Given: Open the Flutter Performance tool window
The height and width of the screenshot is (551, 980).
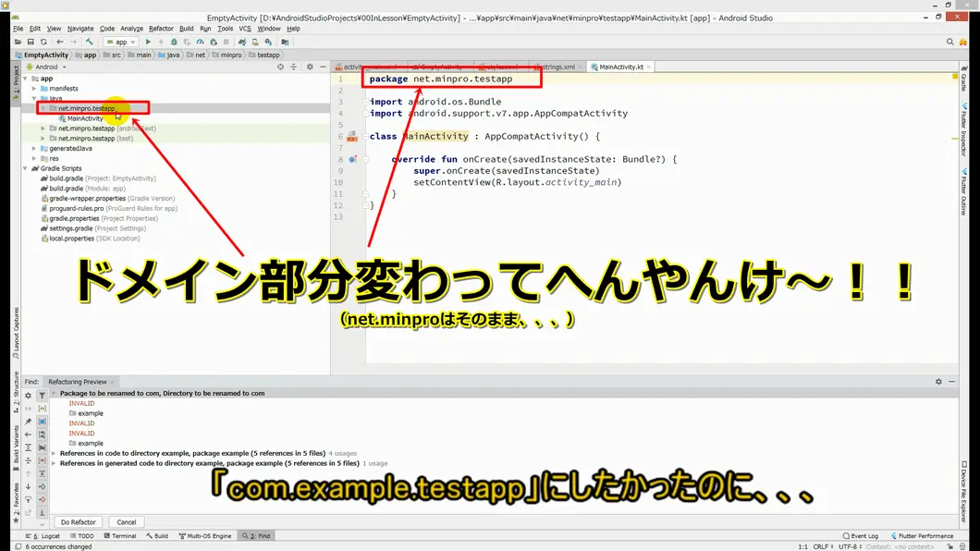Looking at the screenshot, I should click(922, 536).
